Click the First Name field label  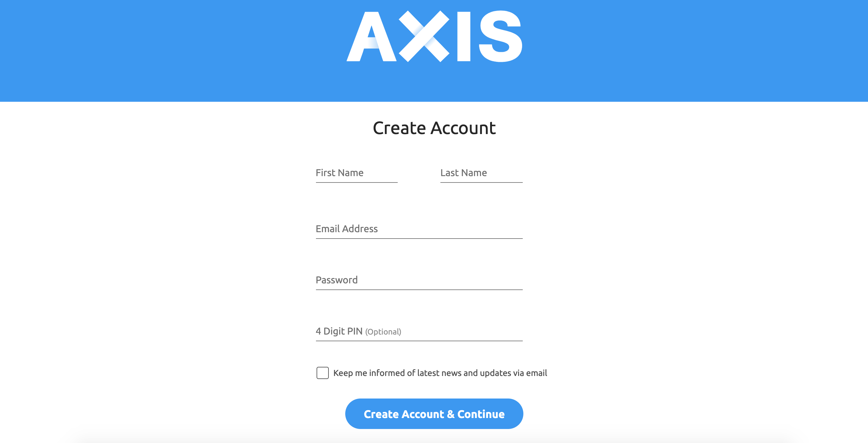point(339,172)
